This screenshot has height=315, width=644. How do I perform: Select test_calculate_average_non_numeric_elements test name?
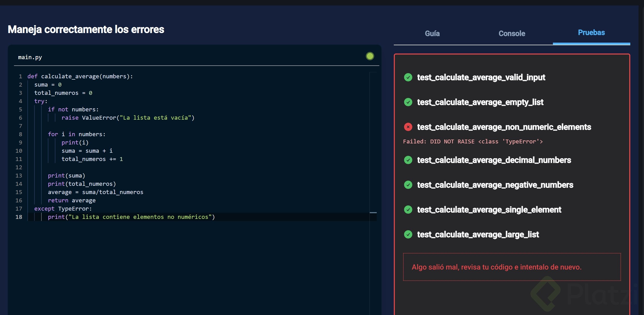504,127
